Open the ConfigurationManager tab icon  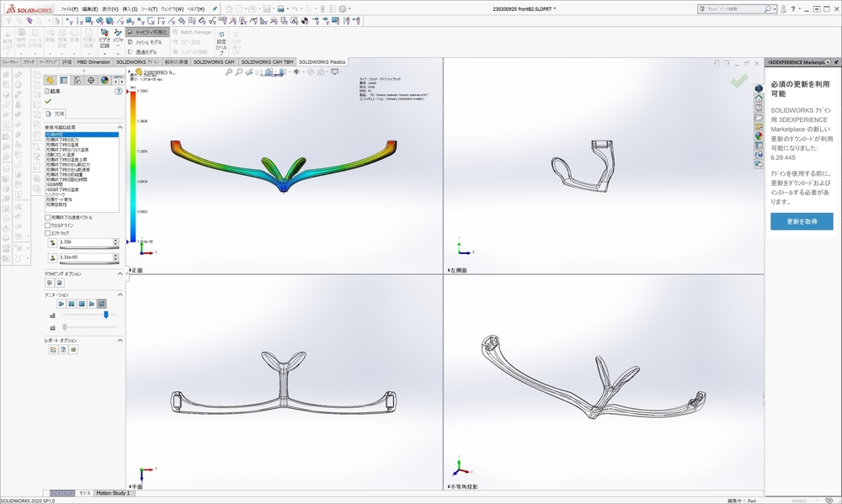77,80
